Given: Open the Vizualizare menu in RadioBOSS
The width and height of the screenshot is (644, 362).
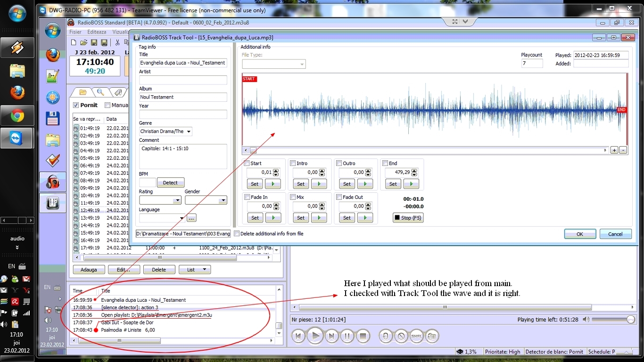Looking at the screenshot, I should click(x=121, y=32).
